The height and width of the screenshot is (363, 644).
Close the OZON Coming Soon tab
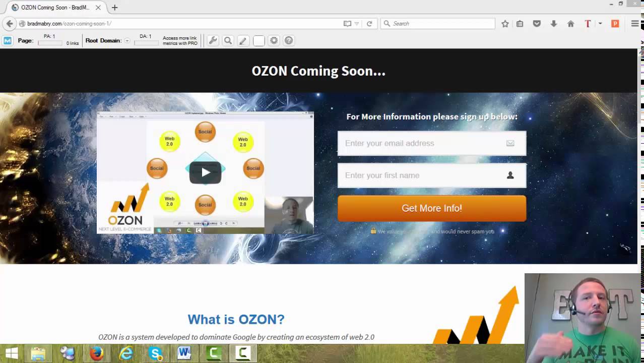[98, 8]
